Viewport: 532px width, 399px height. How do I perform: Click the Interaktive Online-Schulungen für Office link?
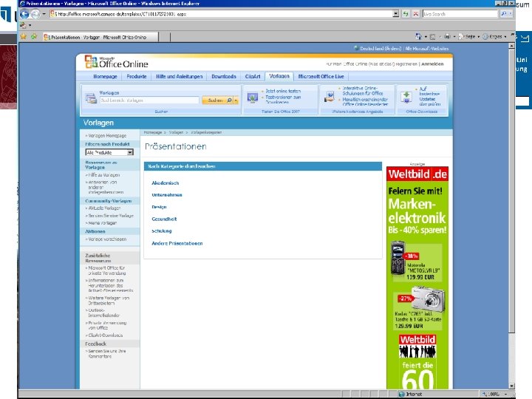click(x=363, y=91)
